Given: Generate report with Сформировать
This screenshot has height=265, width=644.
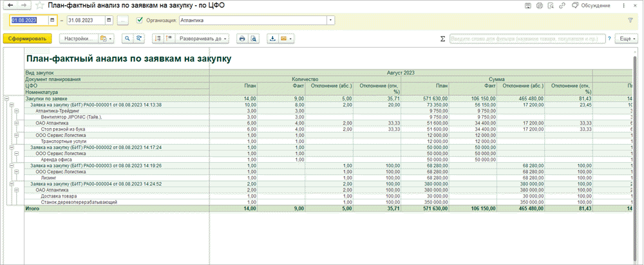Looking at the screenshot, I should pos(28,38).
